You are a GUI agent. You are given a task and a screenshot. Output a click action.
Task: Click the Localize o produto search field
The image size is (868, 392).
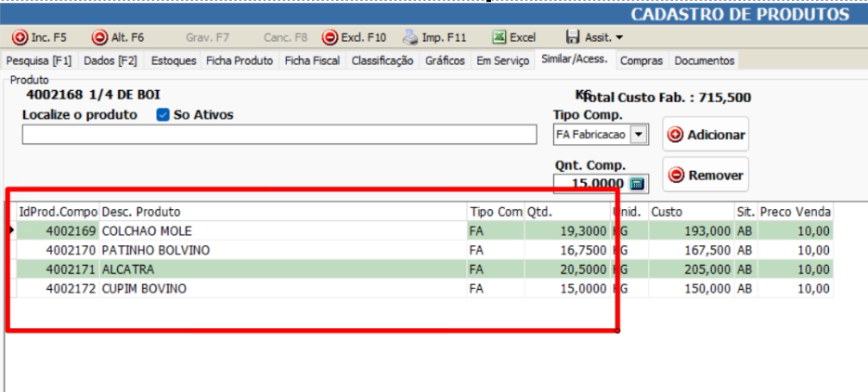pos(279,135)
